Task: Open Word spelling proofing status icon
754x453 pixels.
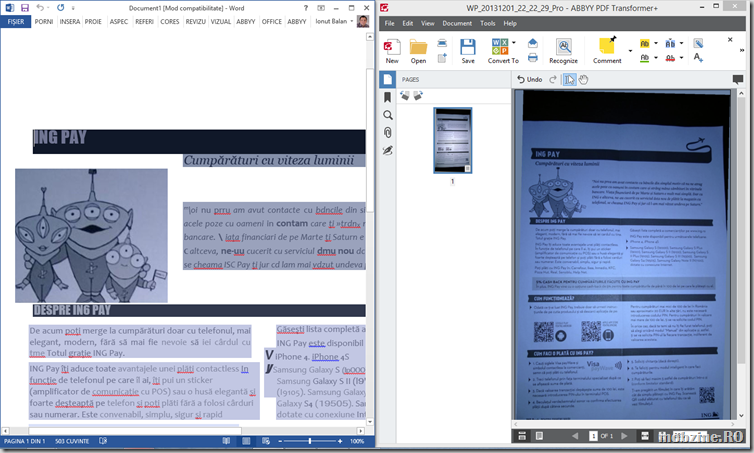Action: [102, 441]
